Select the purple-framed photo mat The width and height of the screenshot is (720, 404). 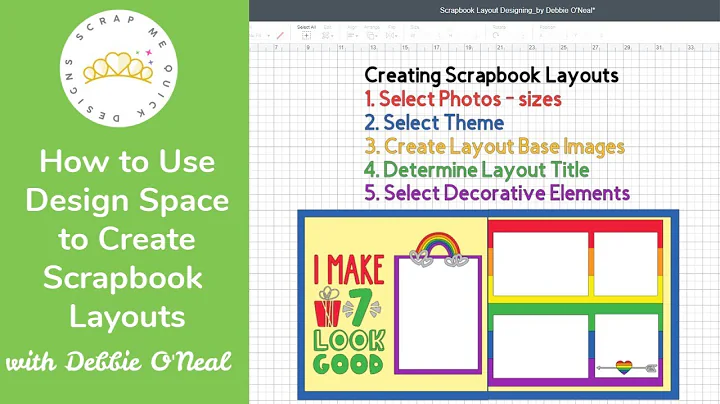(x=438, y=314)
